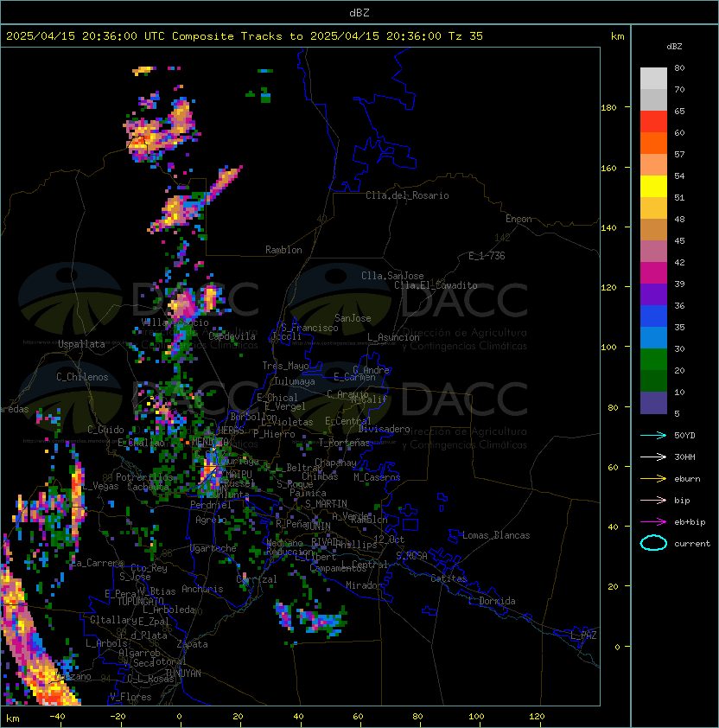
Task: Click the Ugarteche place label
Action: click(213, 548)
